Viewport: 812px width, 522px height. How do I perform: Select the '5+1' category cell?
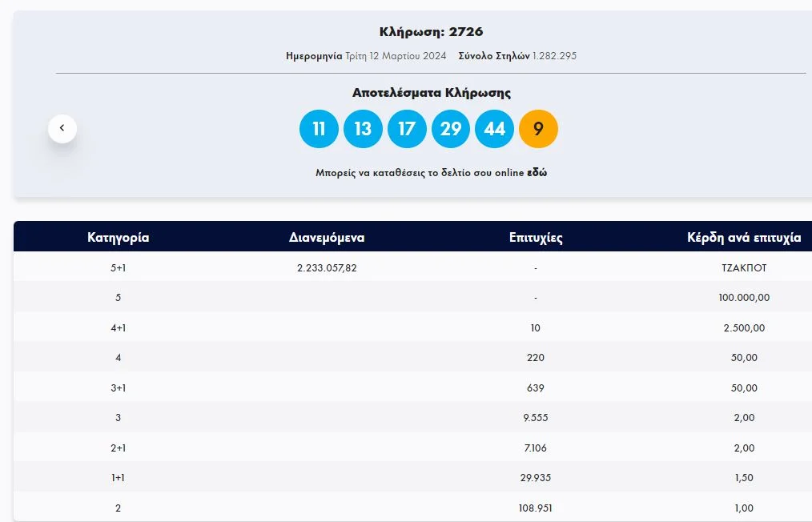[118, 268]
